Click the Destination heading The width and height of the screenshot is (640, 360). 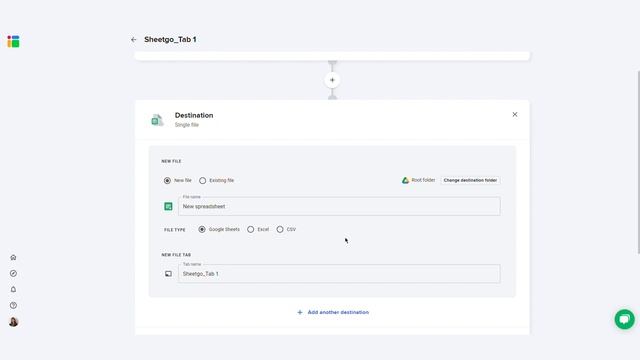(194, 116)
